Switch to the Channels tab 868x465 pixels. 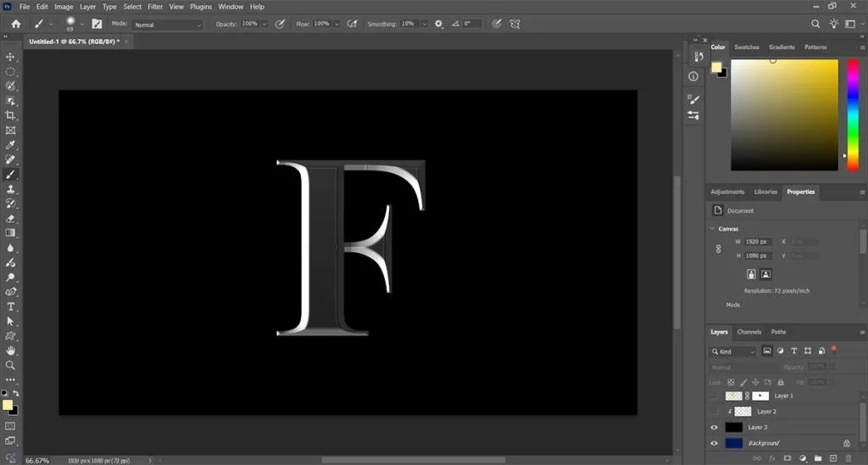[748, 332]
